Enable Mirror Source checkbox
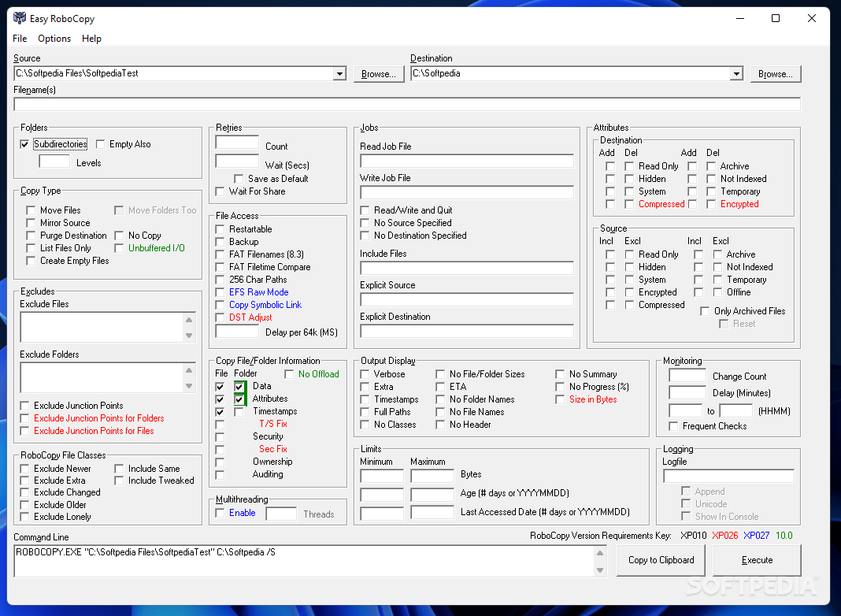 [31, 223]
